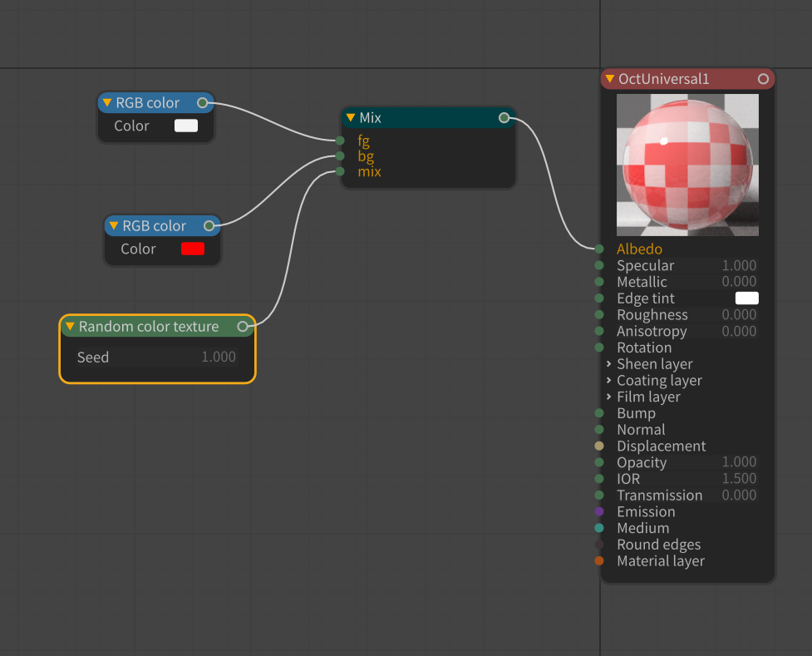Collapse the red RGB color node triangle
The image size is (812, 656).
[x=113, y=226]
